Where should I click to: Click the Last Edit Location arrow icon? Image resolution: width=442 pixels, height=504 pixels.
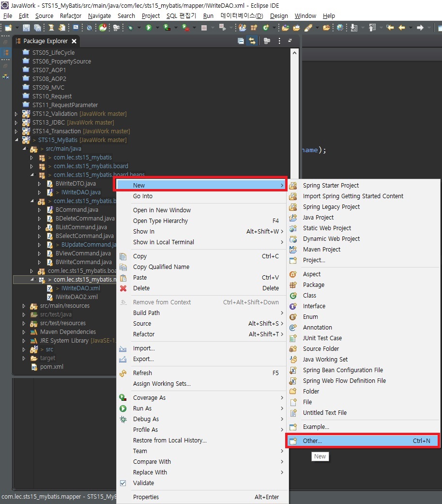pyautogui.click(x=390, y=28)
